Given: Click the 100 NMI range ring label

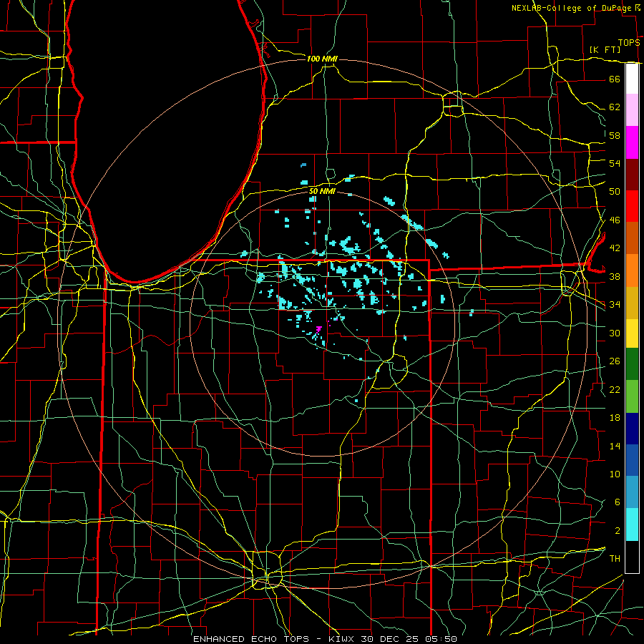Looking at the screenshot, I should pos(322,59).
